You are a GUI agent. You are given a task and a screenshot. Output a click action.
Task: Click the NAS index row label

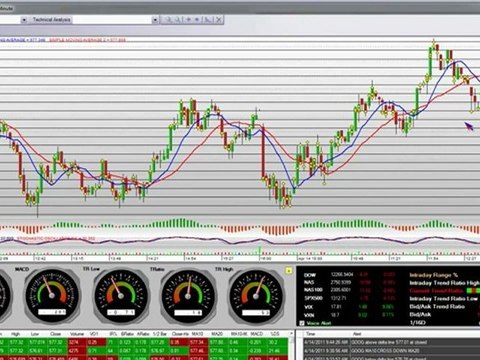pos(309,283)
